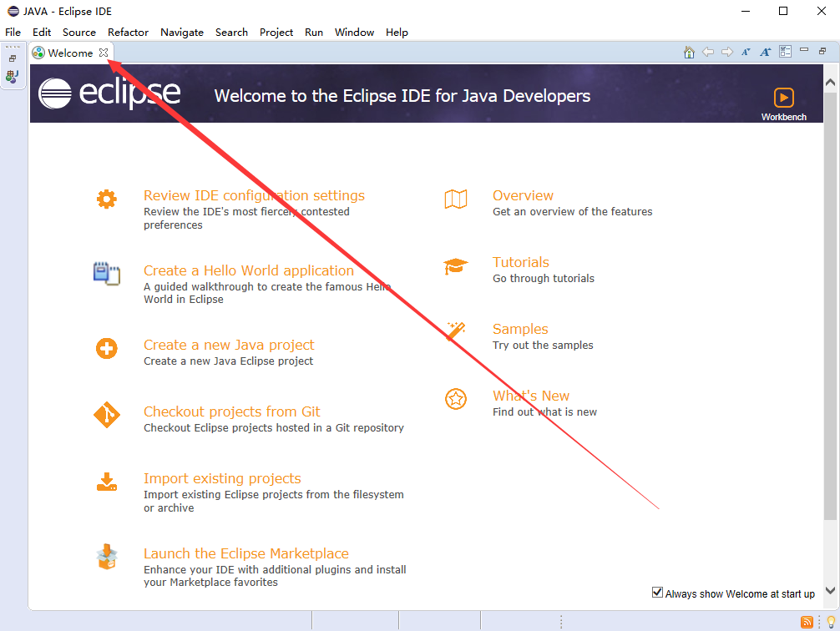This screenshot has width=840, height=631.
Task: Click Launch the Eclipse Marketplace link
Action: (x=245, y=553)
